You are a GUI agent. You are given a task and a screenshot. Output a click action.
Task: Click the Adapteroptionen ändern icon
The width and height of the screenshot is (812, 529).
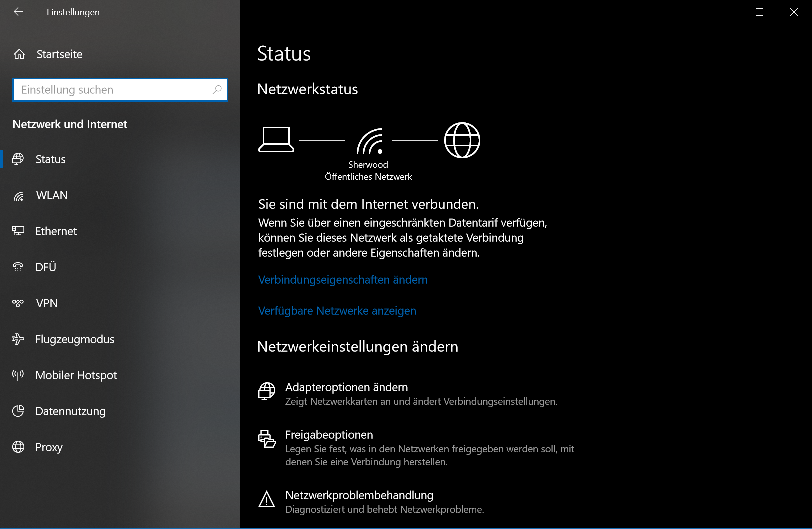[267, 391]
